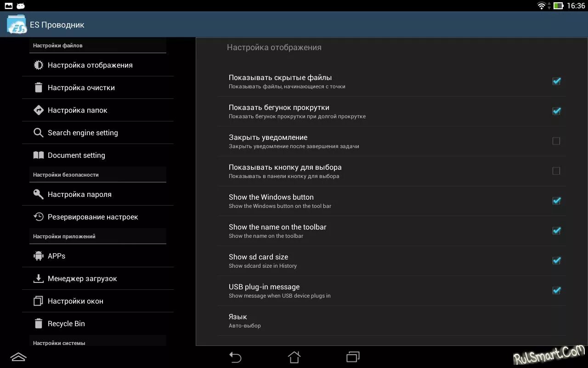This screenshot has height=368, width=588.
Task: Click 'Показать бегунок прокрутки при долгой прокрутке' description
Action: click(x=297, y=116)
